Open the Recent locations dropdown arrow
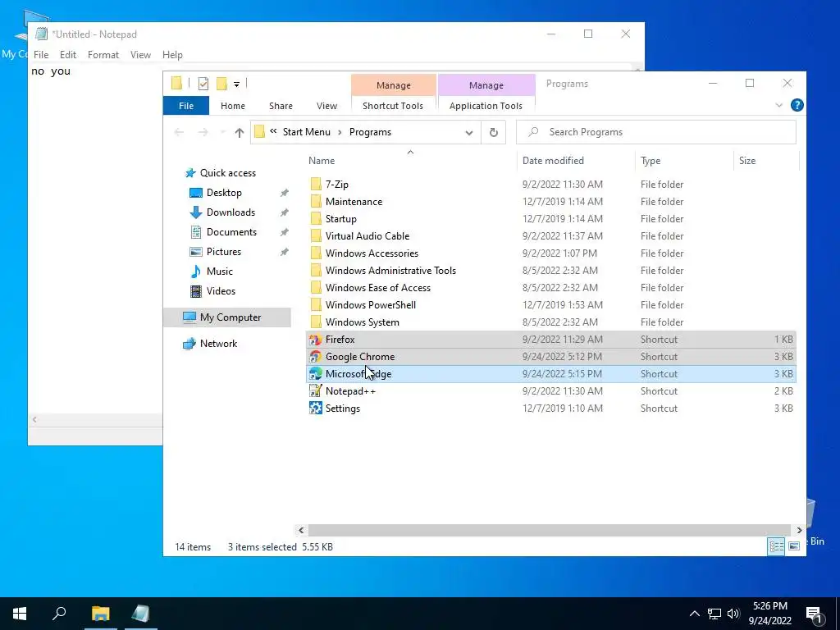The width and height of the screenshot is (840, 630). pos(222,132)
